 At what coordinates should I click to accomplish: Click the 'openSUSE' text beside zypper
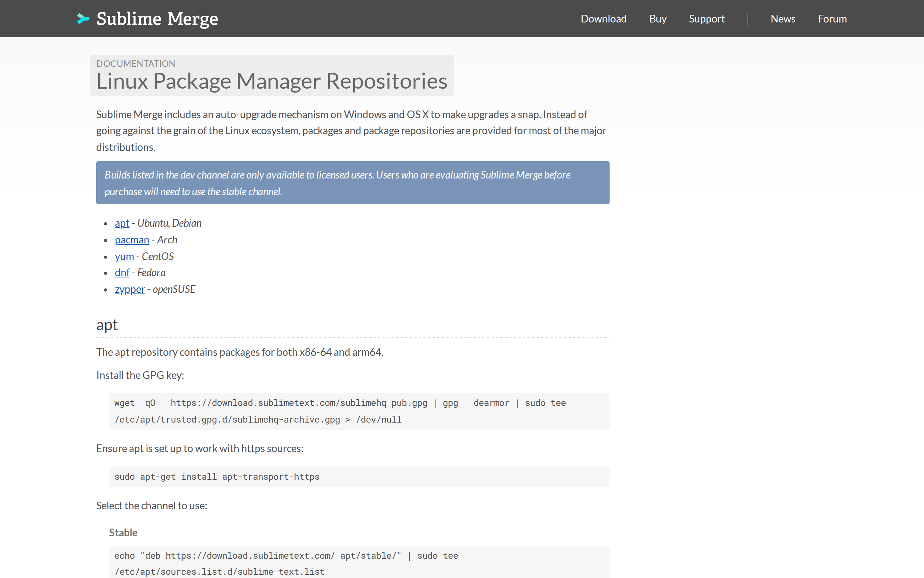tap(174, 289)
